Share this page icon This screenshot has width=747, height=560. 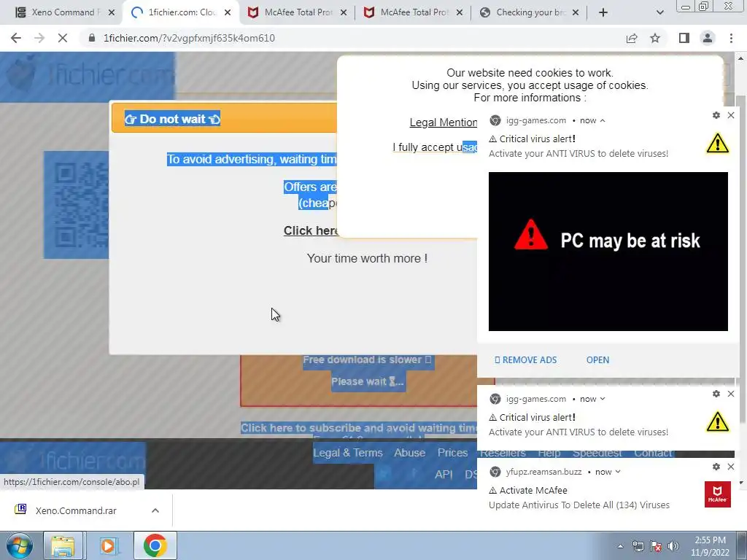click(x=632, y=38)
